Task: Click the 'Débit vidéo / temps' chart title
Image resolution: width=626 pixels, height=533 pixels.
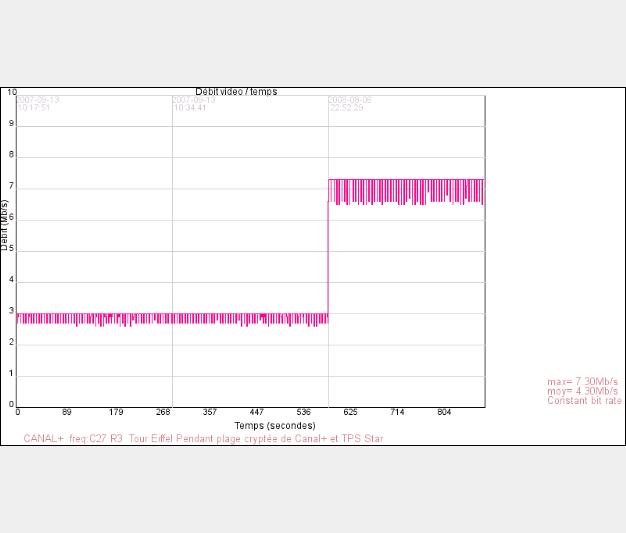Action: [236, 92]
